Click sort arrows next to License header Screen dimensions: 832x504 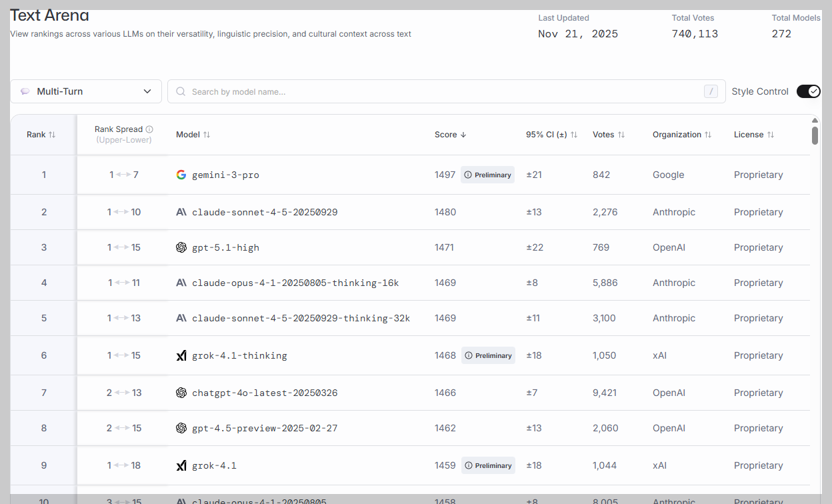point(771,135)
